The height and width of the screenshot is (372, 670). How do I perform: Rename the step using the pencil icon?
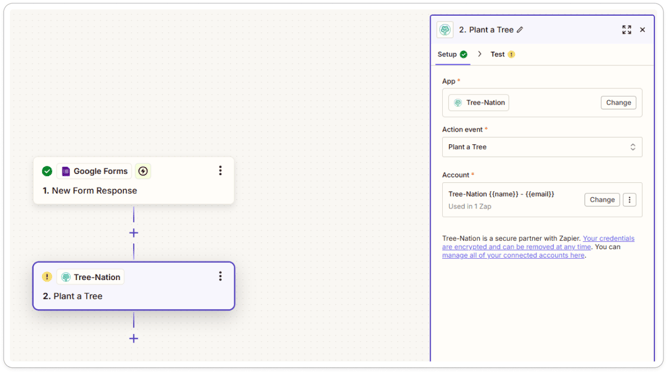click(520, 30)
